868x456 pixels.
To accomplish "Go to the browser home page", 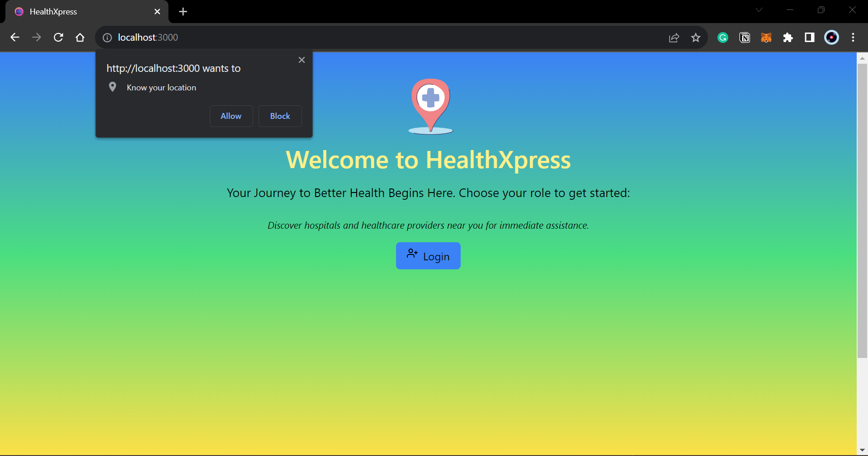I will pyautogui.click(x=80, y=38).
